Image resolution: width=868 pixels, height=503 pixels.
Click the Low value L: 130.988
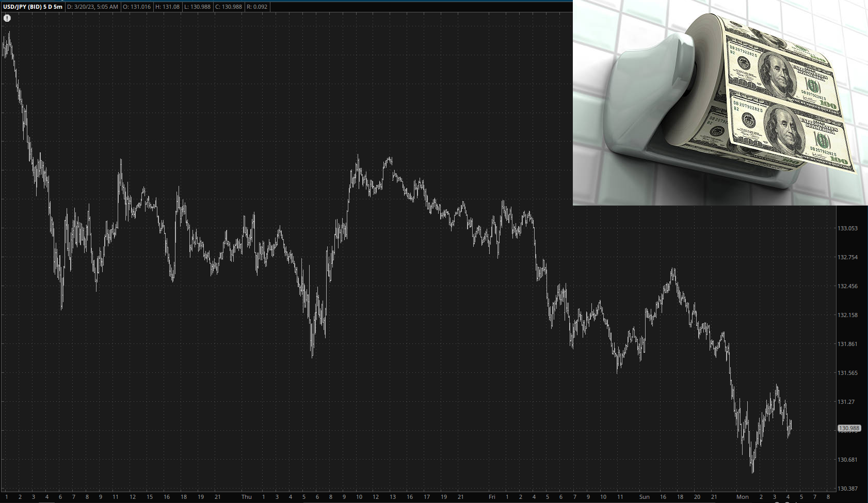pos(197,7)
